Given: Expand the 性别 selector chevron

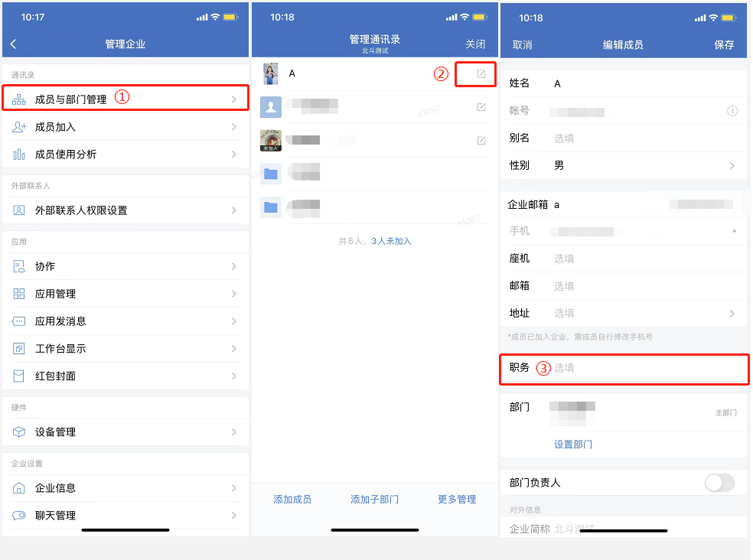Looking at the screenshot, I should (732, 166).
